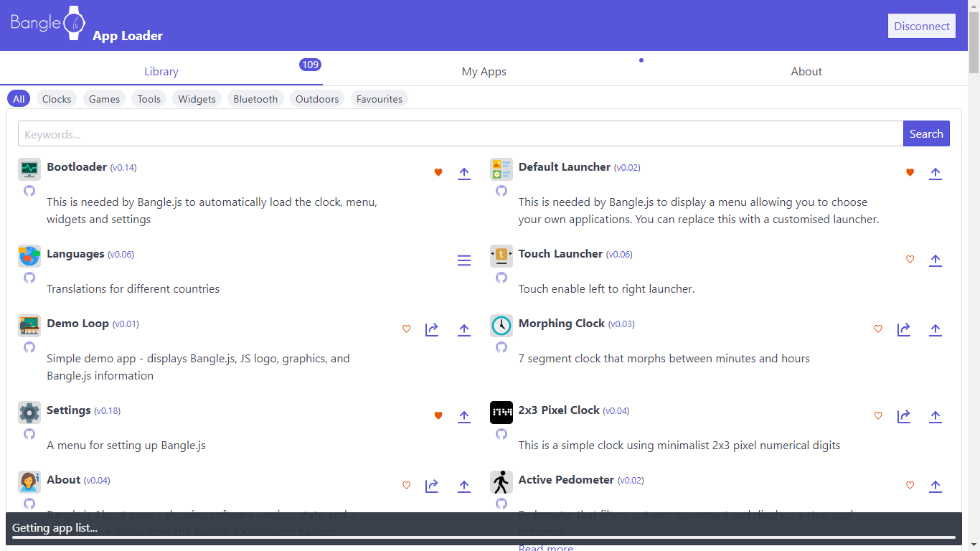
Task: Click the Search button
Action: click(926, 133)
